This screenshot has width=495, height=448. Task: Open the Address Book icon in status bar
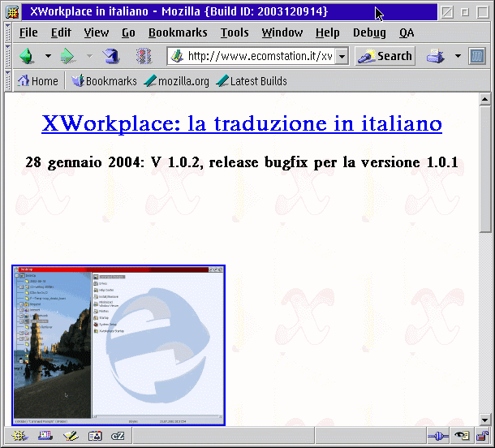coord(95,437)
